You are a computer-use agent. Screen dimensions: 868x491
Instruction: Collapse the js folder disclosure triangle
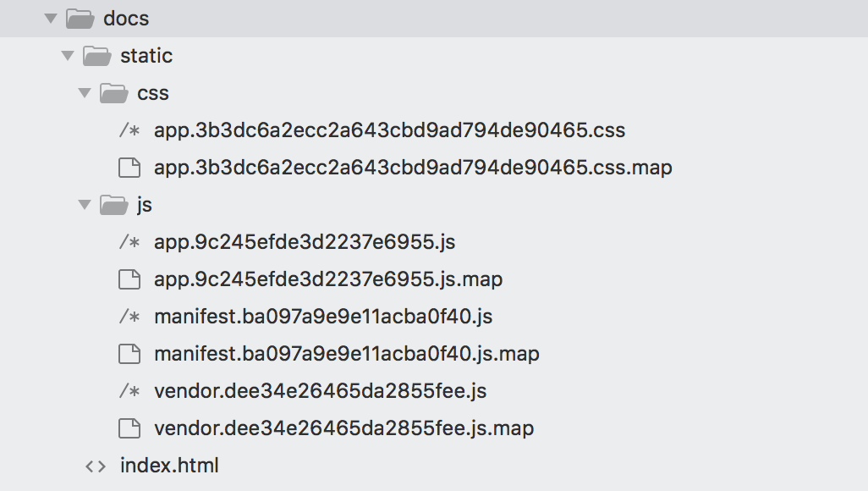pos(85,205)
